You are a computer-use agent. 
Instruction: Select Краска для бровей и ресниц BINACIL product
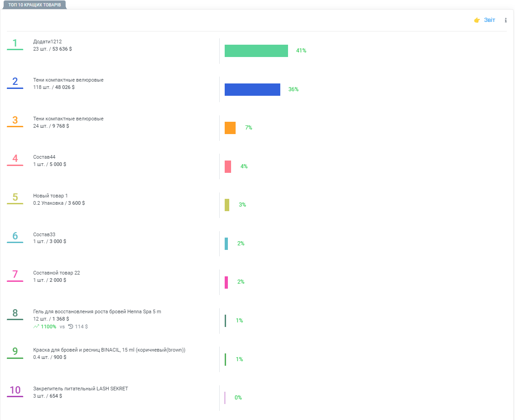pos(109,350)
